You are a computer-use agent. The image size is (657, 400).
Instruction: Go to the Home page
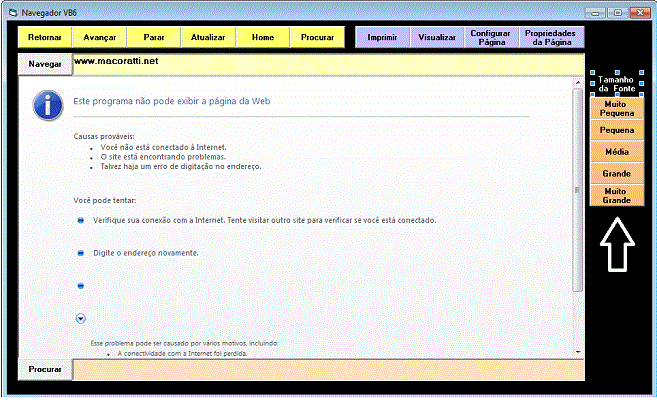263,37
